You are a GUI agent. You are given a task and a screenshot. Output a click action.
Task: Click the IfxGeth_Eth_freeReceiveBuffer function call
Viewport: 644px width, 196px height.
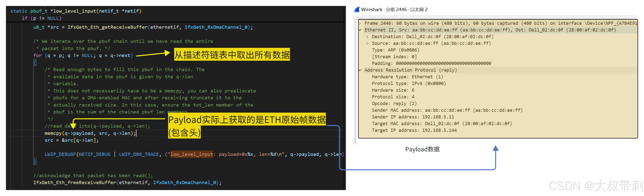pos(74,183)
